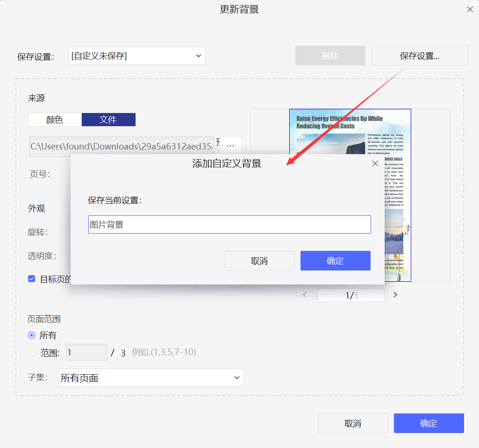Select the 所有 page range radio button
479x448 pixels.
[x=32, y=335]
